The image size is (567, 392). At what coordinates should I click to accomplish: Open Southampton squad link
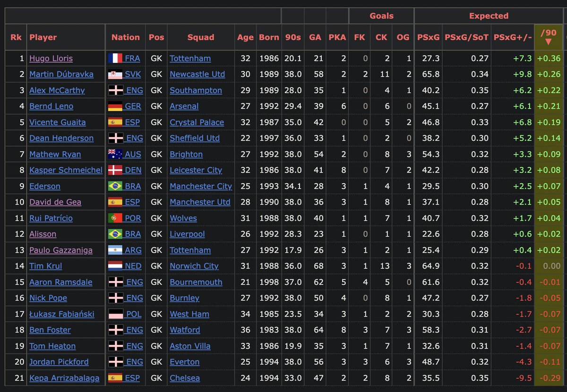196,90
